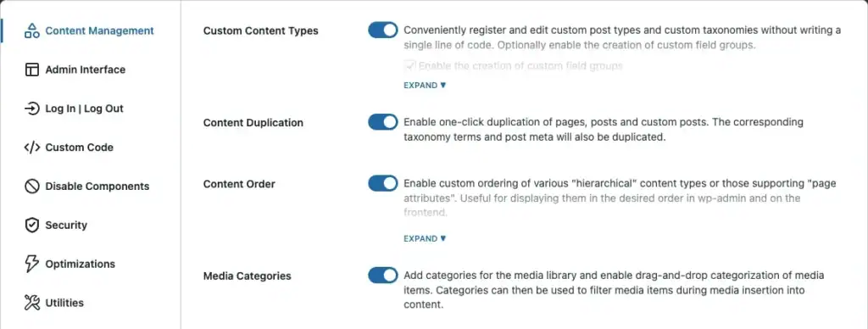This screenshot has height=329, width=868.
Task: Click the Disable Components prohibition icon
Action: (32, 186)
